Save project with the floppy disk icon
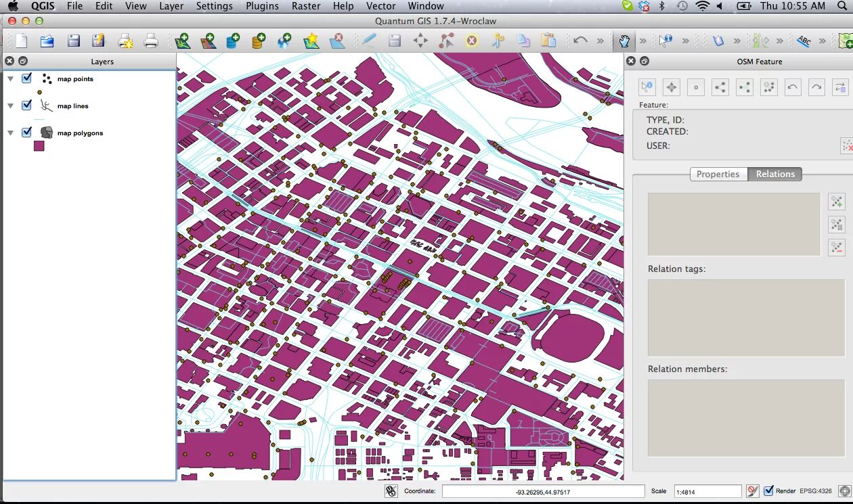 (x=73, y=41)
